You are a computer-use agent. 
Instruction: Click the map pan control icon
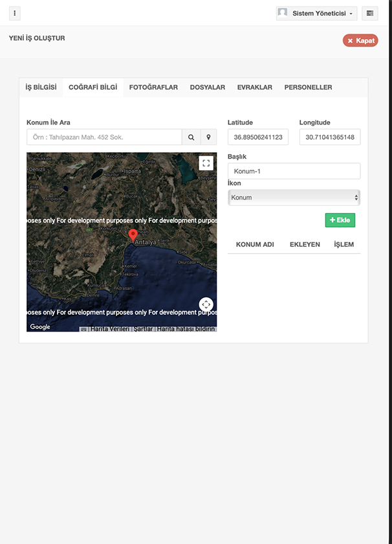coord(206,304)
